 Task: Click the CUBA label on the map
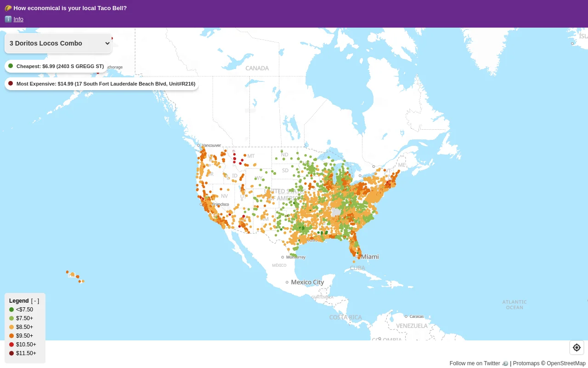357,268
